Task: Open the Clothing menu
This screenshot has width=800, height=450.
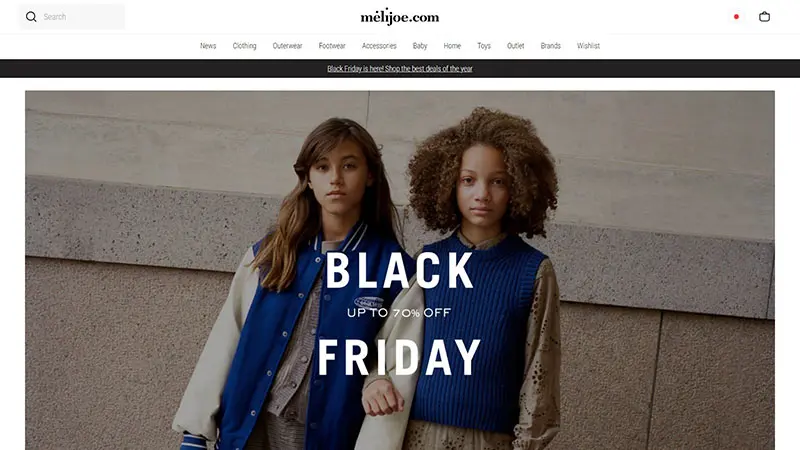Action: [244, 46]
